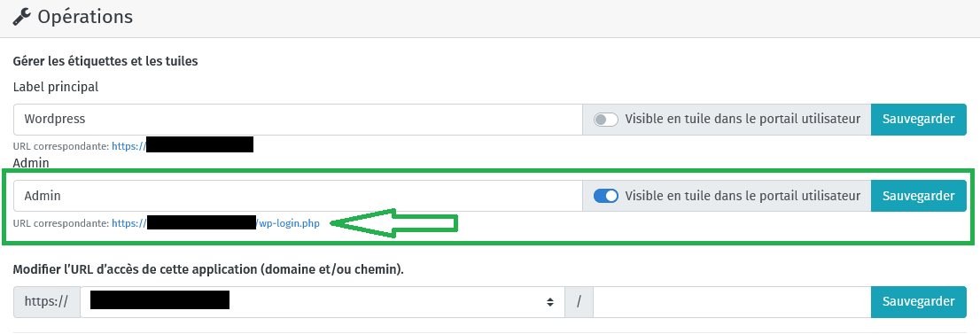Click 'Visible en tuile' label of Admin row

click(743, 196)
